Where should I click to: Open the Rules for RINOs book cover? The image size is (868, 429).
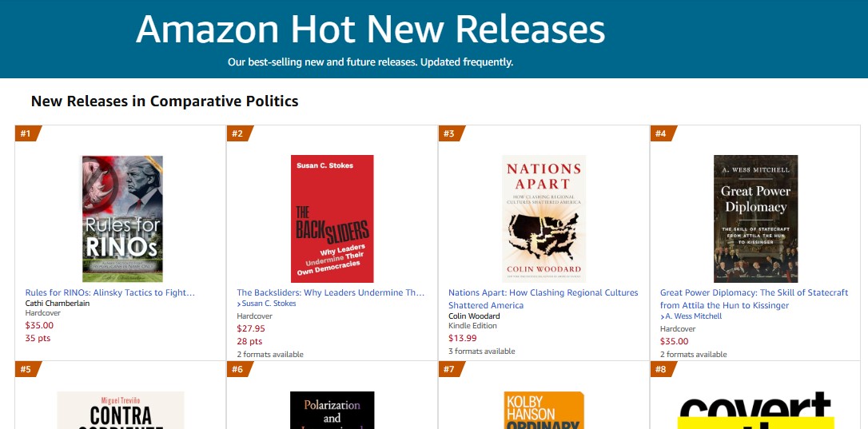122,218
